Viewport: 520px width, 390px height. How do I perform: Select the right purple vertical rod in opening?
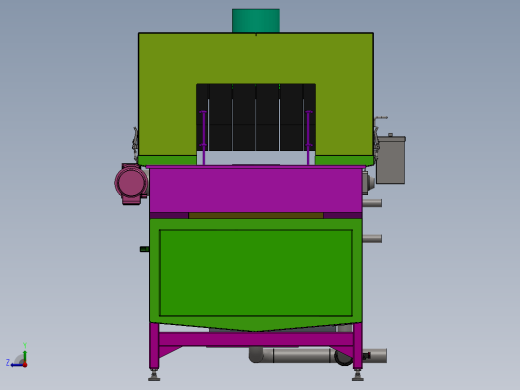[x=308, y=137]
